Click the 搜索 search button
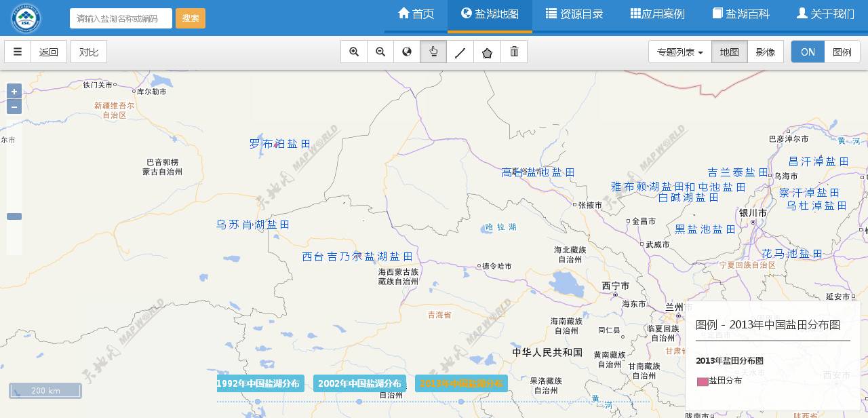This screenshot has height=418, width=868. [x=191, y=18]
